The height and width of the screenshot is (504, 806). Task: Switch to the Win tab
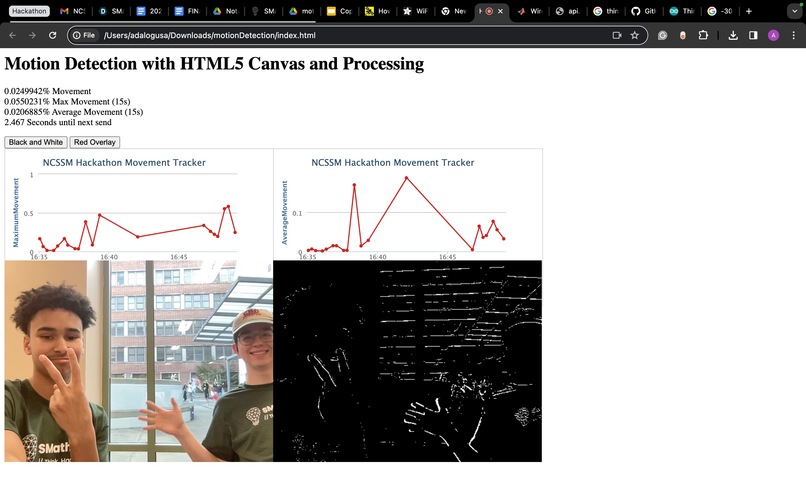529,11
